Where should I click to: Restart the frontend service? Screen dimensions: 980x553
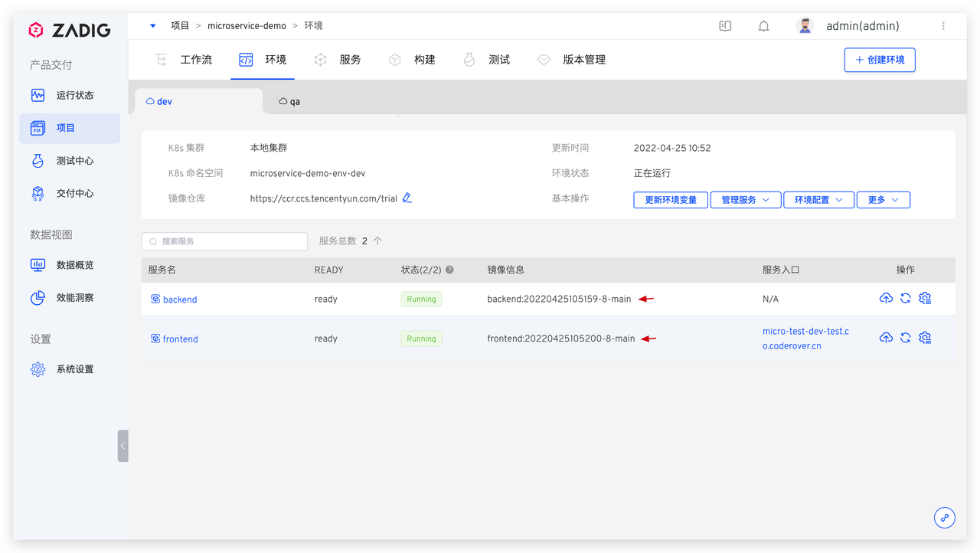(x=905, y=338)
